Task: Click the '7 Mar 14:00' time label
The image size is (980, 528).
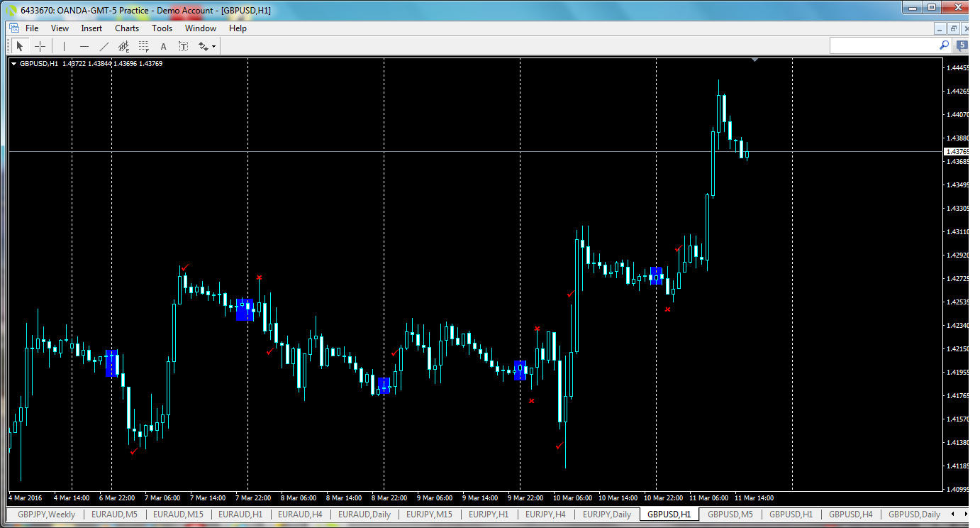Action: [207, 498]
